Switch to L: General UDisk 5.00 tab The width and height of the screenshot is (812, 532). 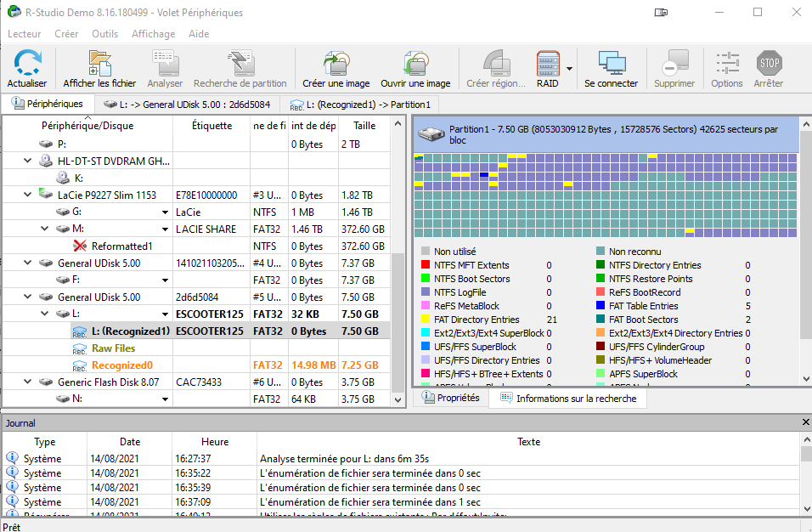(x=187, y=105)
